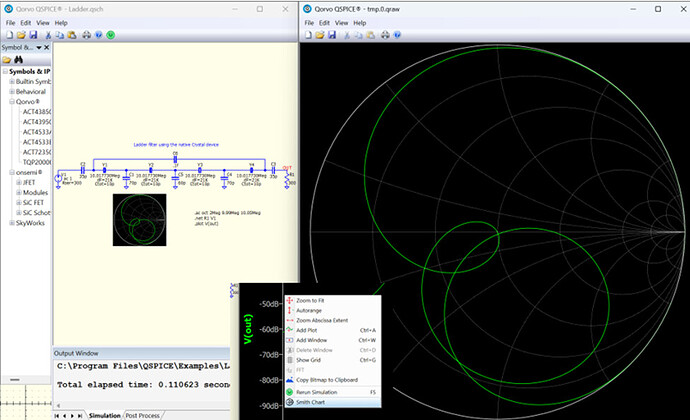This screenshot has height=420, width=690.
Task: Choose Zoom Abscissa Extent menu entry
Action: (333, 321)
